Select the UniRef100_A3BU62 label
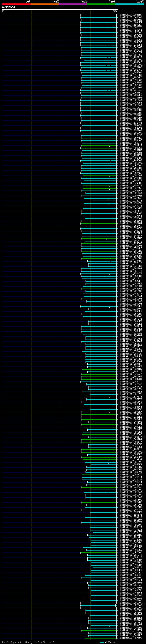Viewport: 146px width, 644px height. (x=131, y=40)
